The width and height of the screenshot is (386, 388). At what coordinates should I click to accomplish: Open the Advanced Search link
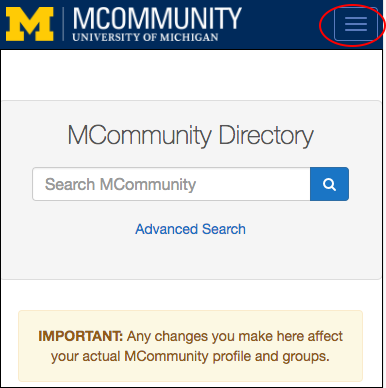(x=190, y=229)
